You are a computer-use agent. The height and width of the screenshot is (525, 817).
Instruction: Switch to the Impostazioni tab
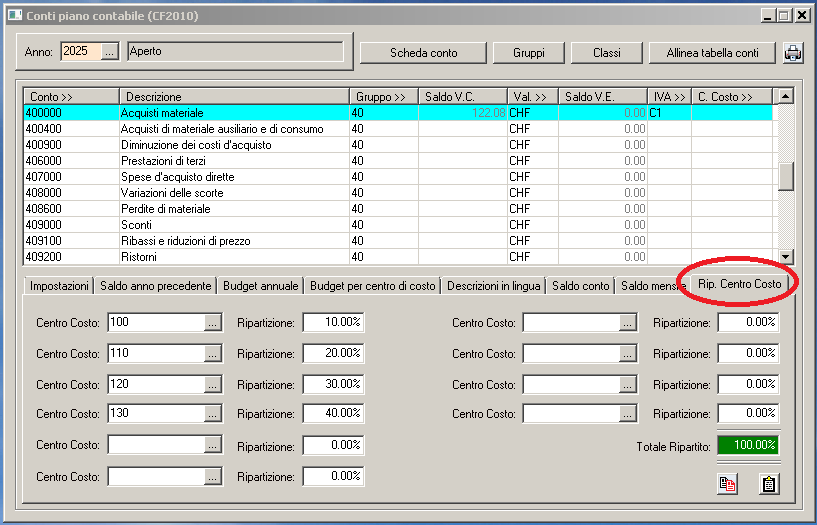(x=59, y=286)
